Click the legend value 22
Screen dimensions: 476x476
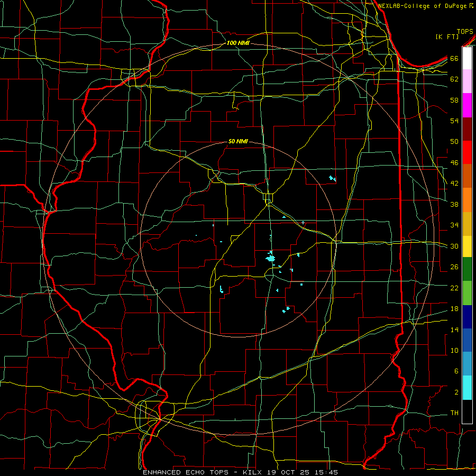coord(454,288)
